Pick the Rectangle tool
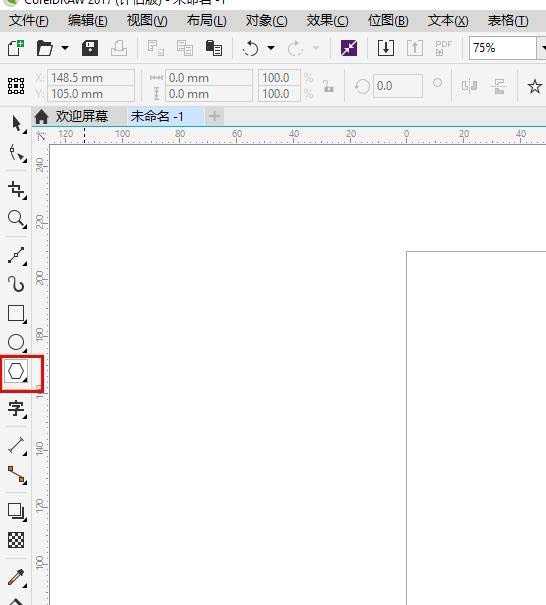This screenshot has height=605, width=546. tap(17, 314)
